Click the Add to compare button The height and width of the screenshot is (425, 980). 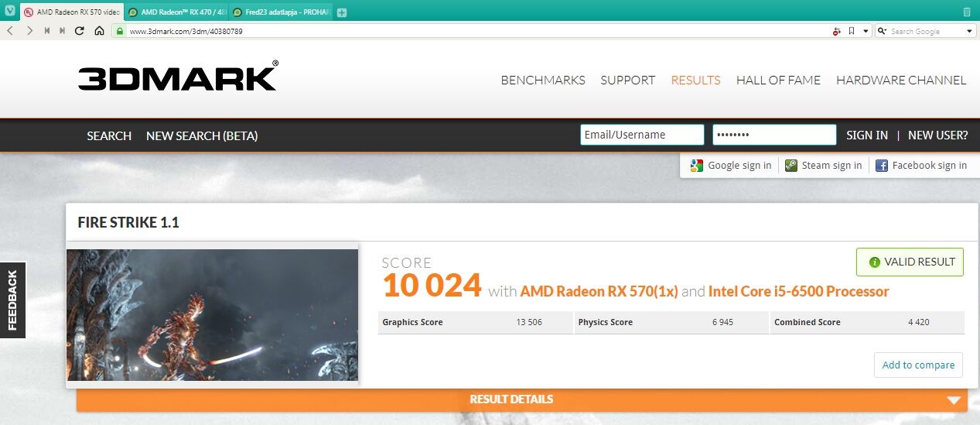click(918, 365)
